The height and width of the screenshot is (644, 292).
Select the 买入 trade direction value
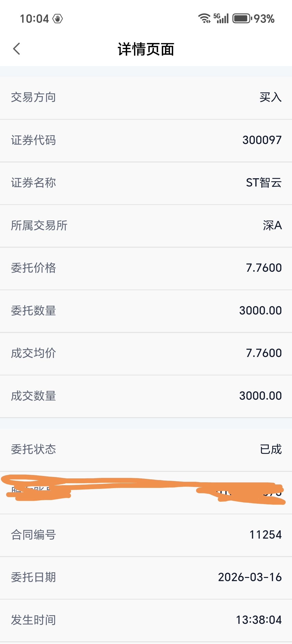coord(270,97)
